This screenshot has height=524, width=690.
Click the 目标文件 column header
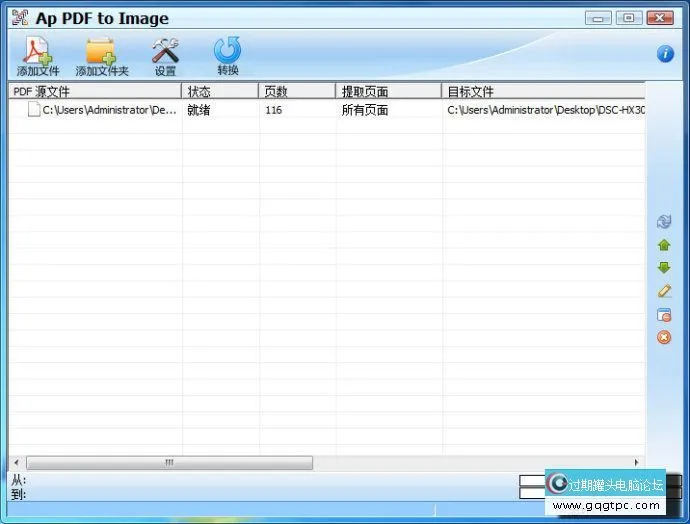[543, 91]
